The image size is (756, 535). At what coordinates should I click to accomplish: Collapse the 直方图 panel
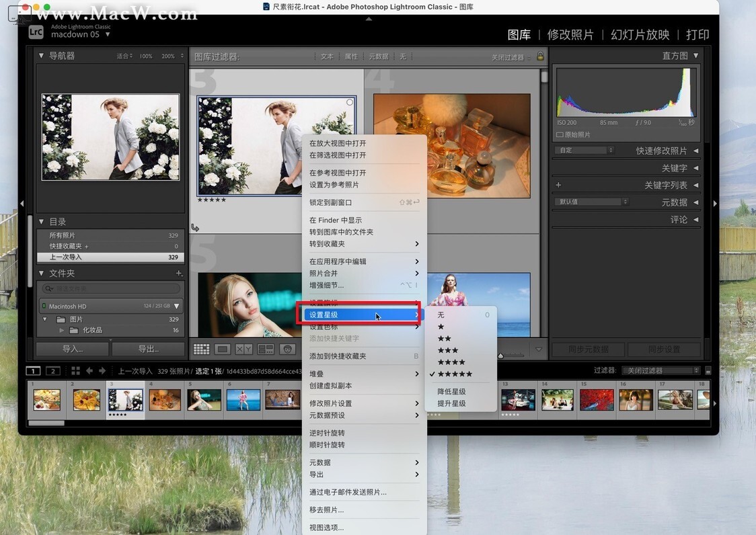[x=695, y=55]
